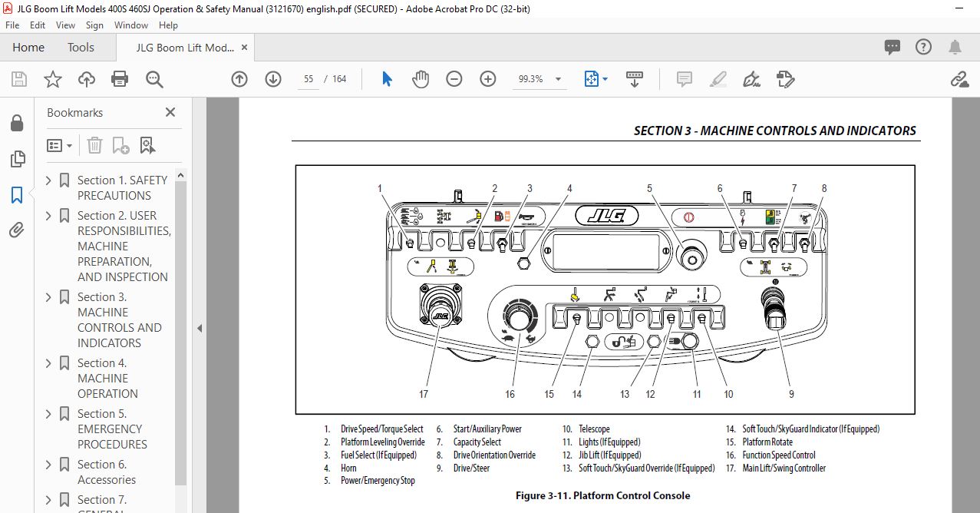This screenshot has width=980, height=513.
Task: Open the sign document pen icon
Action: click(751, 79)
